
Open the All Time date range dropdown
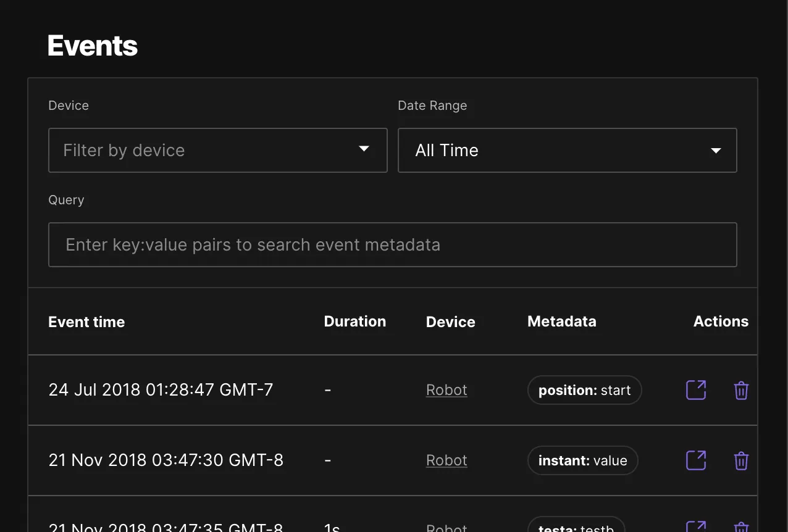[x=567, y=150]
